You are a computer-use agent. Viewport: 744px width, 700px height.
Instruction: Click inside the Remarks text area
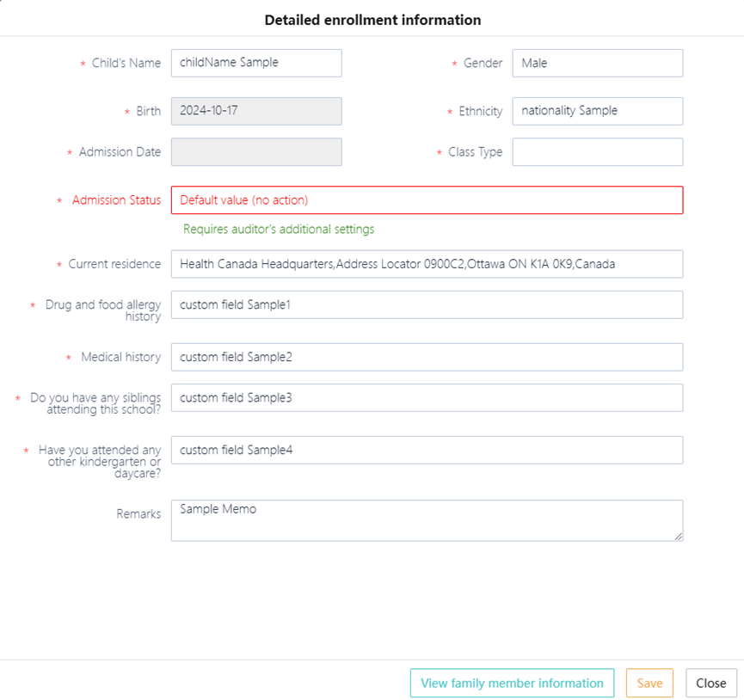click(427, 521)
